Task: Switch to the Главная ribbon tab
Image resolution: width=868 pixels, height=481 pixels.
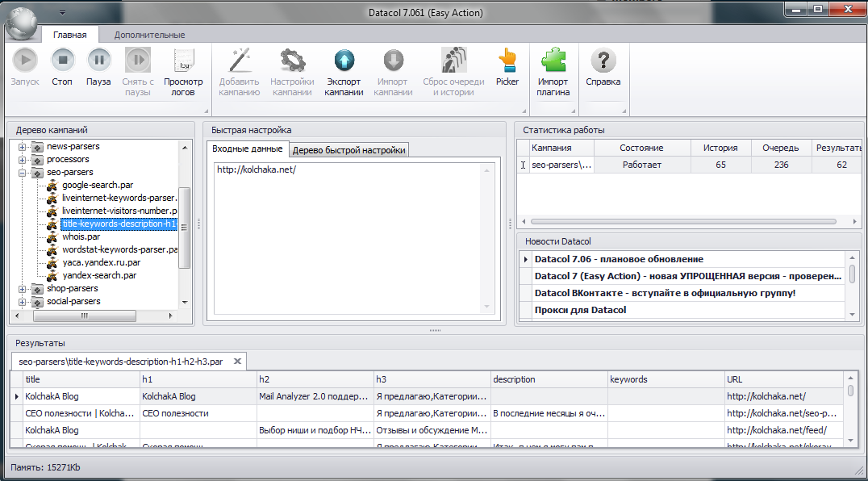Action: (x=69, y=35)
